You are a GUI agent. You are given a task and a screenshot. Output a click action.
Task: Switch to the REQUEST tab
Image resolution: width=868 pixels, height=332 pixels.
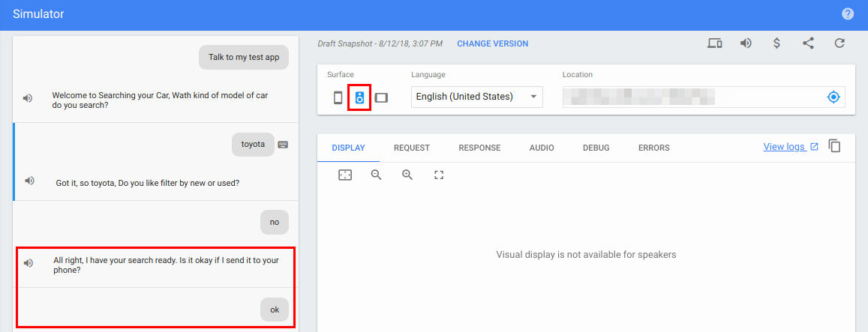pyautogui.click(x=412, y=148)
